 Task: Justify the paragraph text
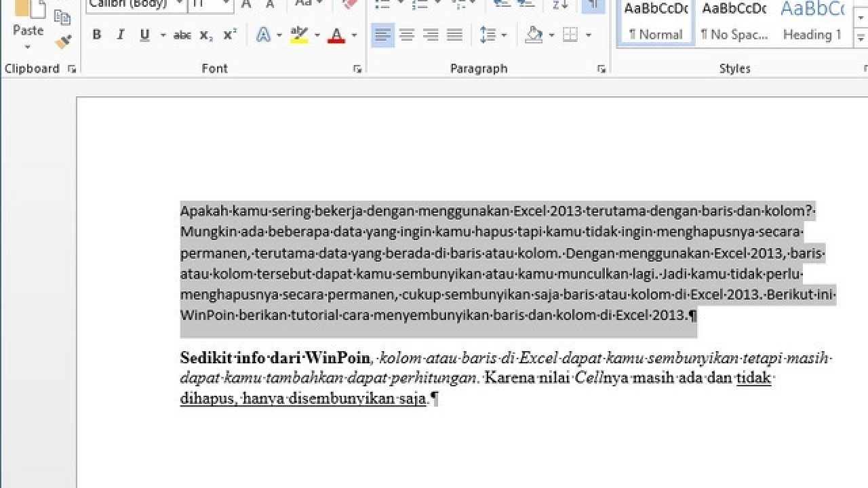click(454, 35)
